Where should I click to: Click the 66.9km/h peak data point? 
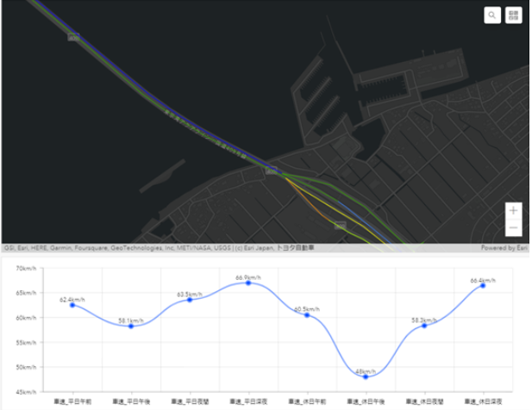click(248, 283)
